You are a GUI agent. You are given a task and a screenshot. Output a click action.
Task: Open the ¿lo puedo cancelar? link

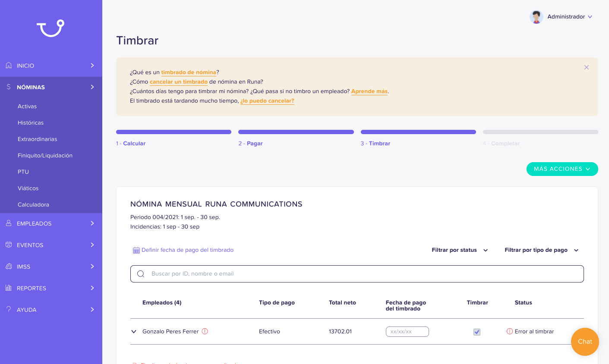(x=267, y=101)
